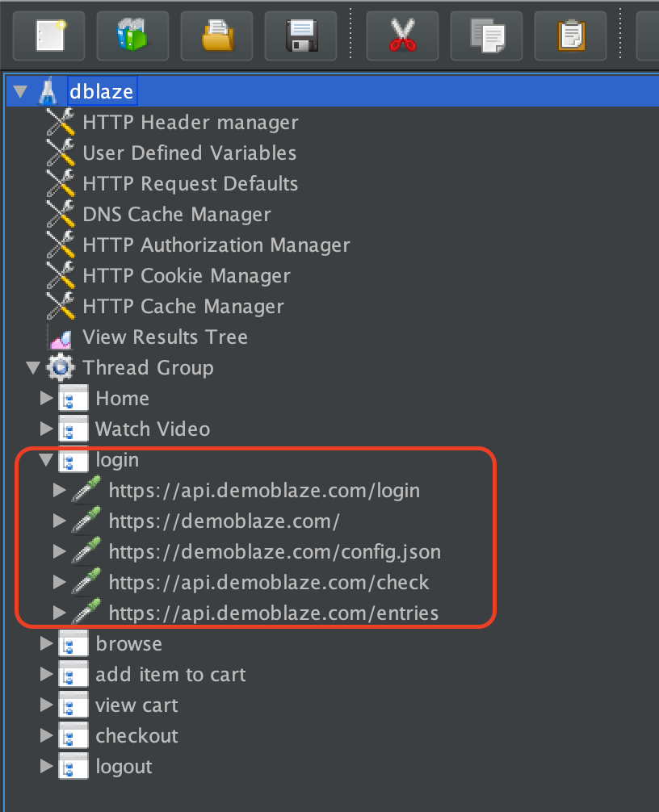This screenshot has height=812, width=659.
Task: Click sampler pipette icon for config.json request
Action: pos(86,551)
